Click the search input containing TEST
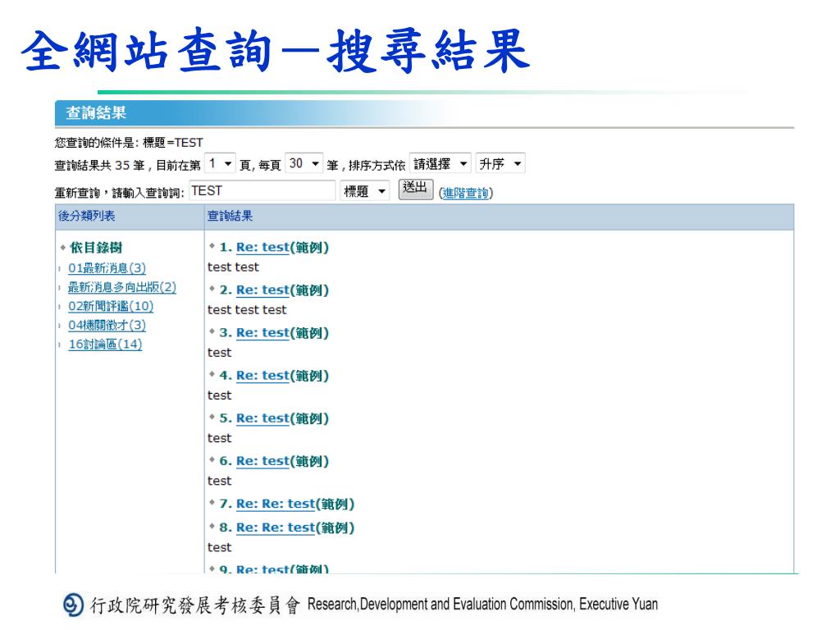 click(x=262, y=190)
